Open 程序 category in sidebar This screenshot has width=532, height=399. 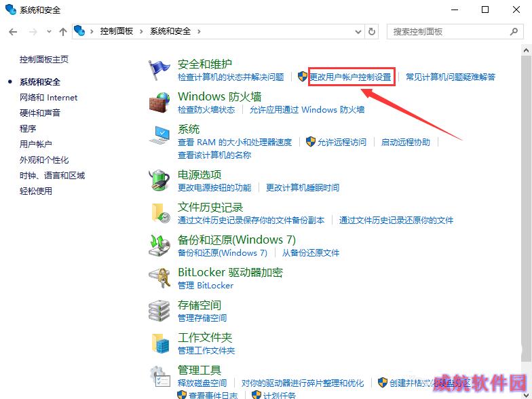click(x=28, y=128)
